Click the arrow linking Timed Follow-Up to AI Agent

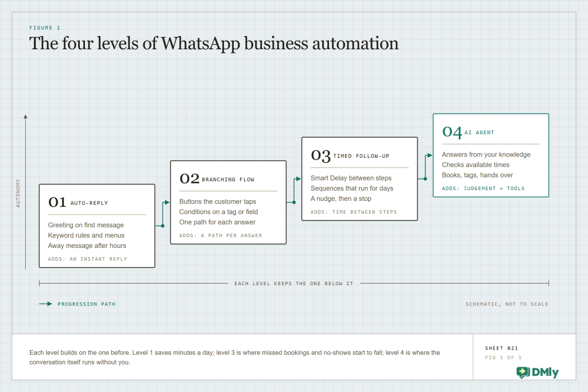point(425,167)
